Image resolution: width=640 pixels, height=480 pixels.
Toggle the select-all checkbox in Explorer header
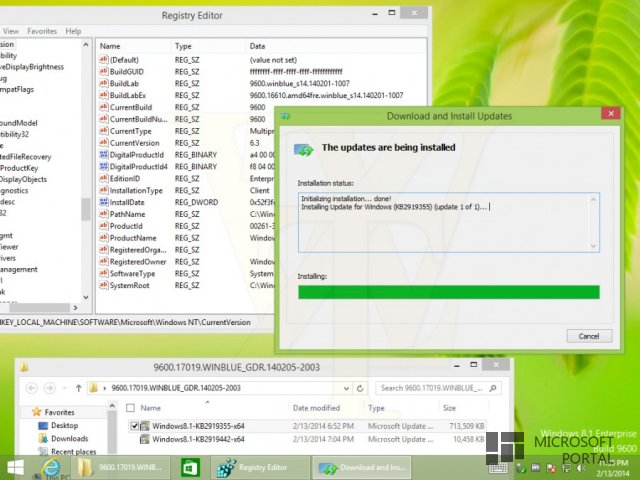click(130, 408)
